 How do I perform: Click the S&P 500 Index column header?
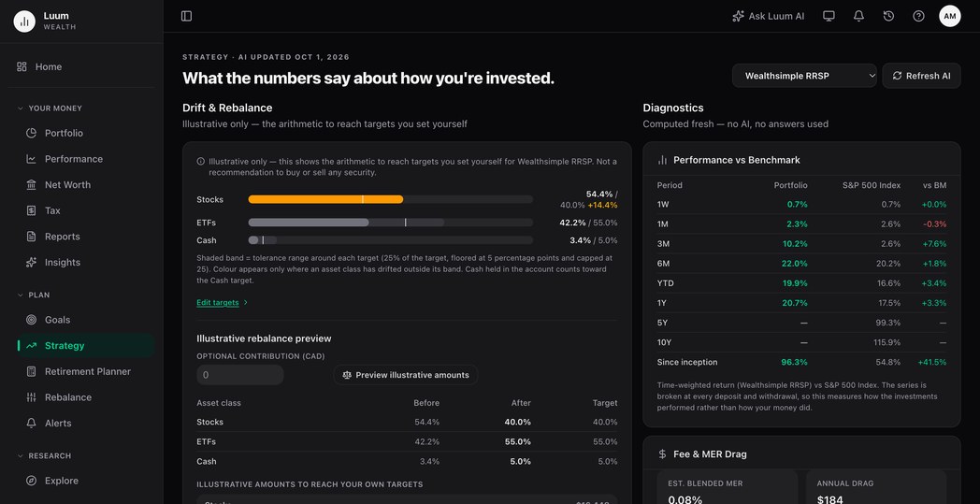tap(872, 185)
